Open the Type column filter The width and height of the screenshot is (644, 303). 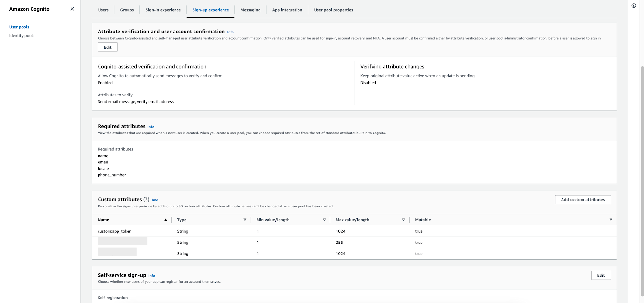click(x=245, y=220)
